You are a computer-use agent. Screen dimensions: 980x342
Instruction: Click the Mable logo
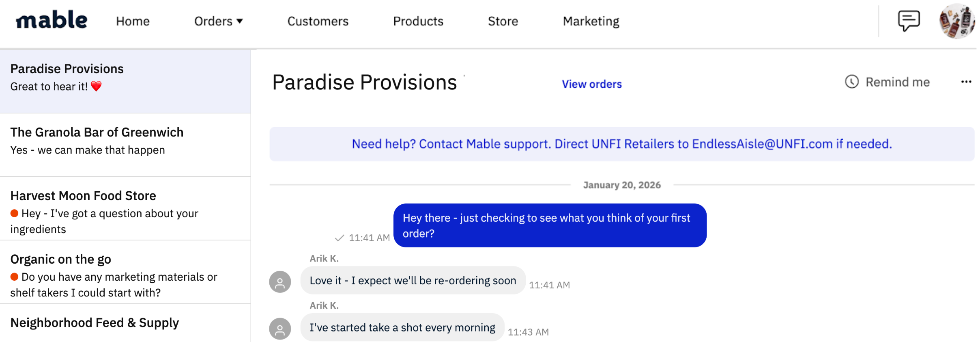(x=52, y=20)
